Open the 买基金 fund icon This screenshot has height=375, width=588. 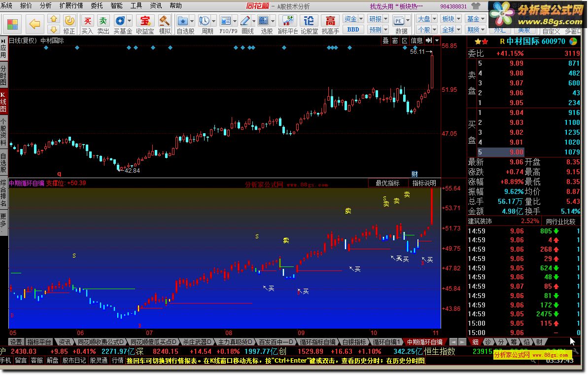tap(120, 21)
